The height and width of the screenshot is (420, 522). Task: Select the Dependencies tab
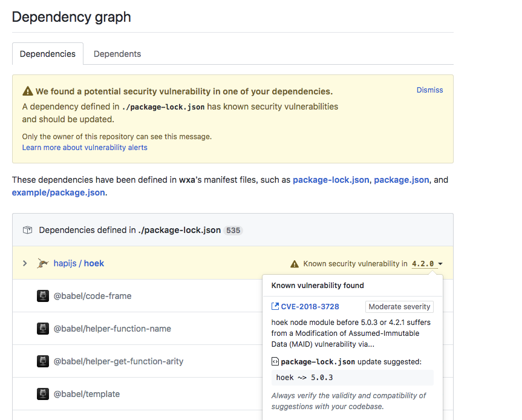[47, 54]
